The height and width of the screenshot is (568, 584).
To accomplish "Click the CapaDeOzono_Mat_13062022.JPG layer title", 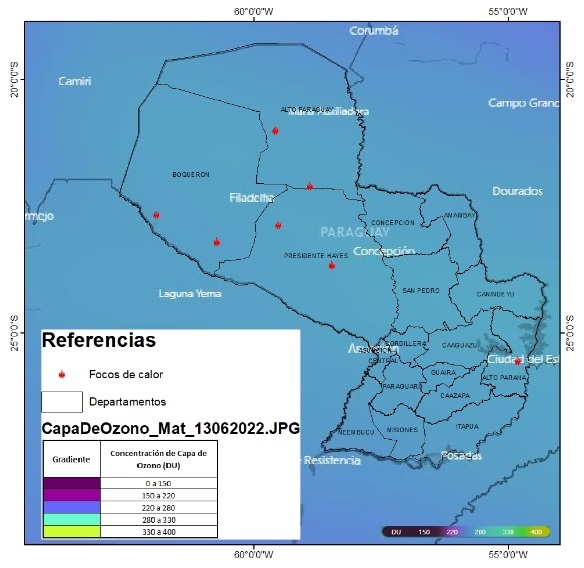I will (x=171, y=428).
